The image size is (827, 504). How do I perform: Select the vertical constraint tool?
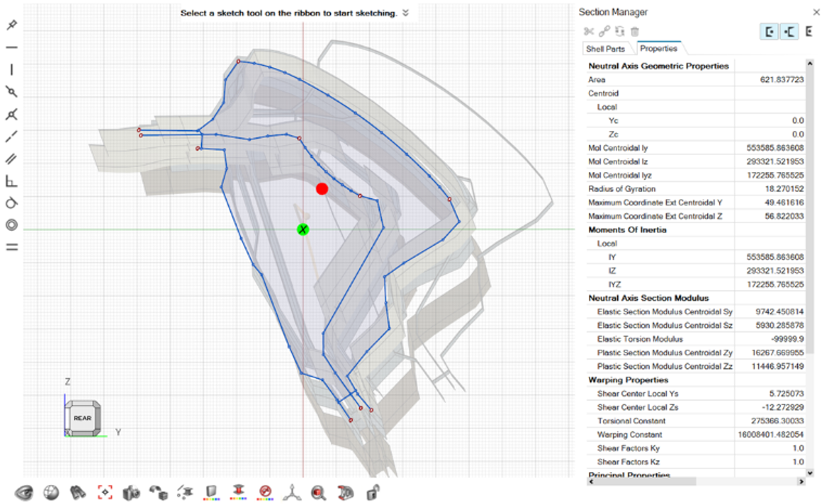click(x=11, y=70)
